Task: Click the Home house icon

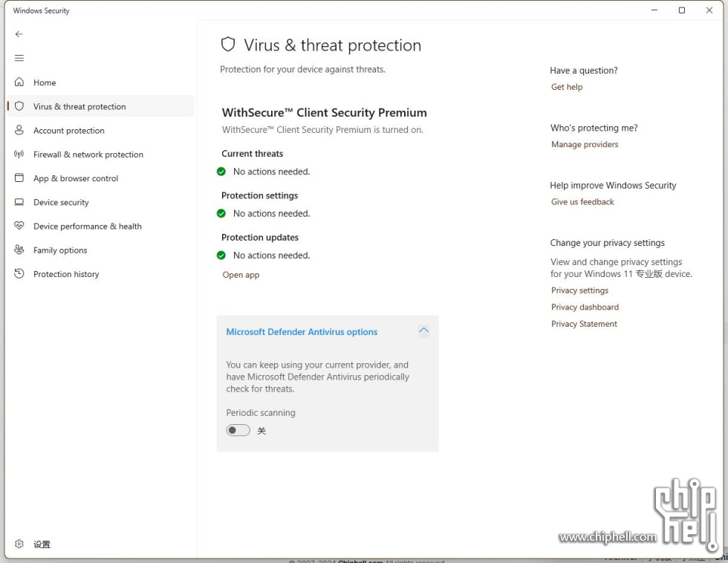Action: click(19, 82)
